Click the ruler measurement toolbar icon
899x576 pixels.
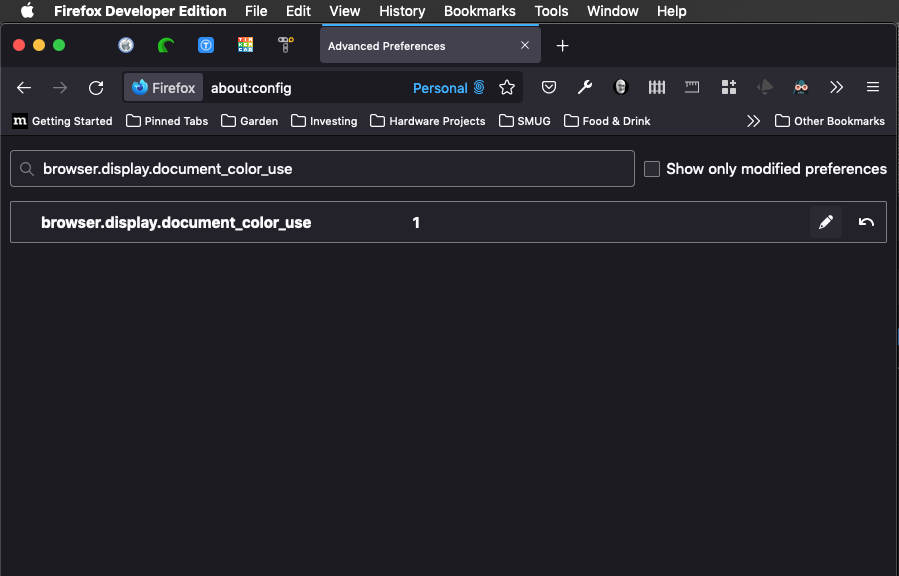692,87
